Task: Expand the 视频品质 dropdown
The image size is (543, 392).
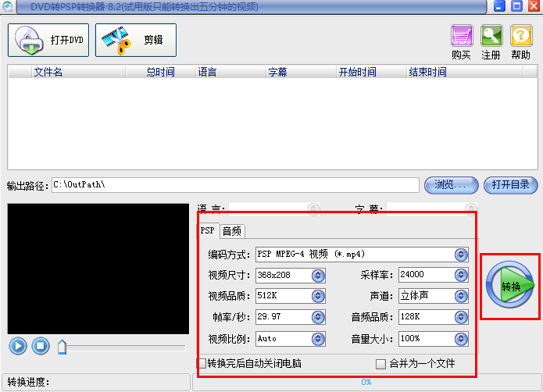Action: 318,296
